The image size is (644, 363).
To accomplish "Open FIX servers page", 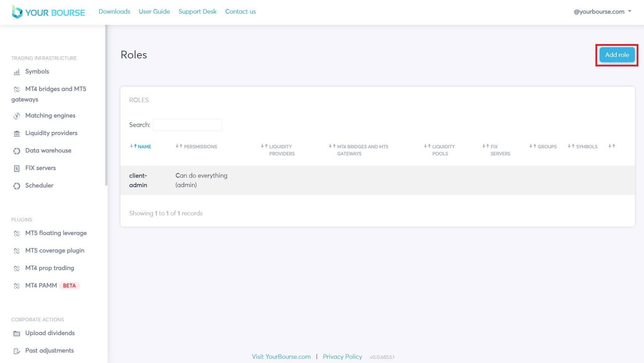I will (41, 168).
